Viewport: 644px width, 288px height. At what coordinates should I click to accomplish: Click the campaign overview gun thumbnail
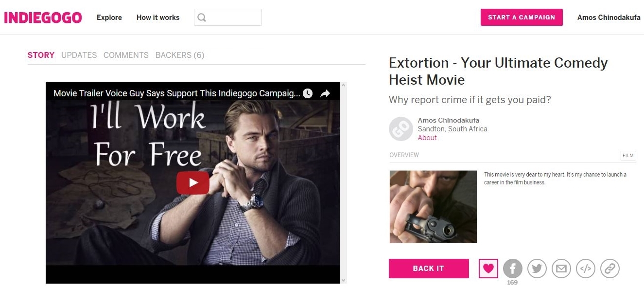433,207
